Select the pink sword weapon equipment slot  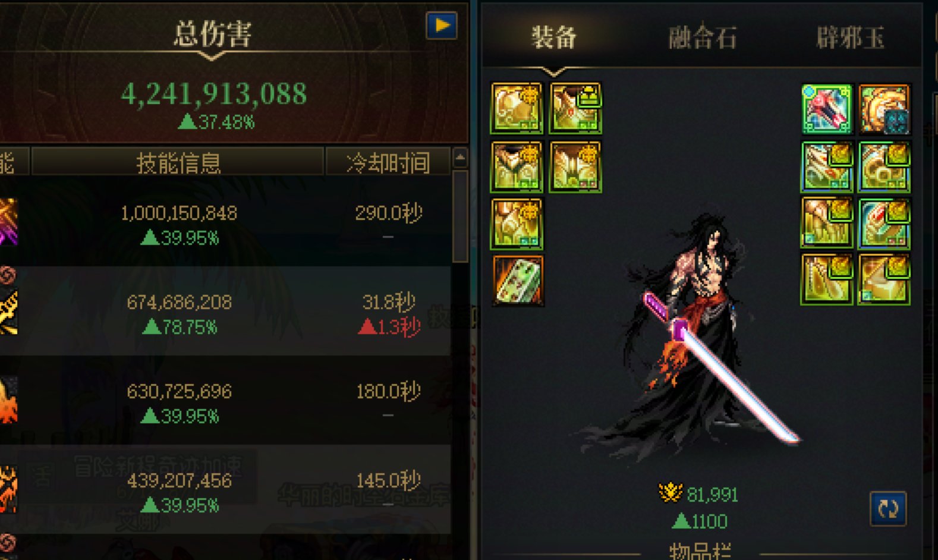point(826,109)
